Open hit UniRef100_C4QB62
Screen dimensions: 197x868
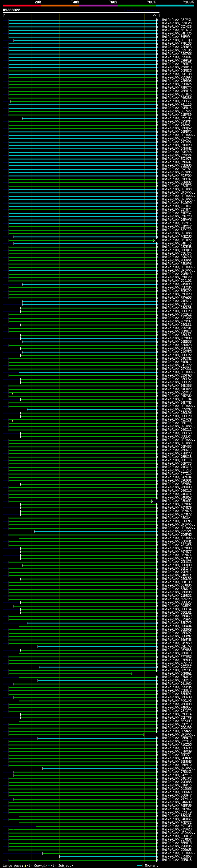(x=177, y=497)
